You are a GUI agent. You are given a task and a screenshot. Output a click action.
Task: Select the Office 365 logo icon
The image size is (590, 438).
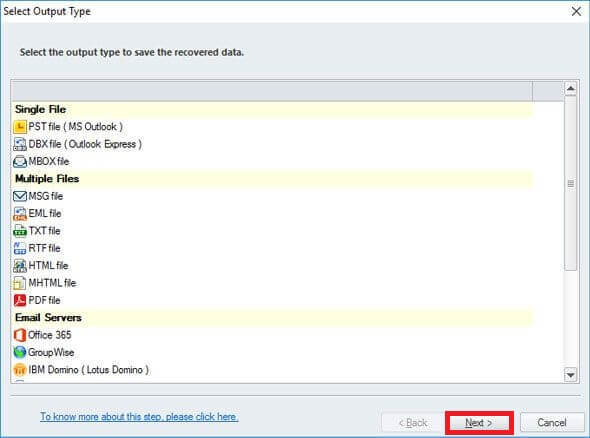click(20, 335)
